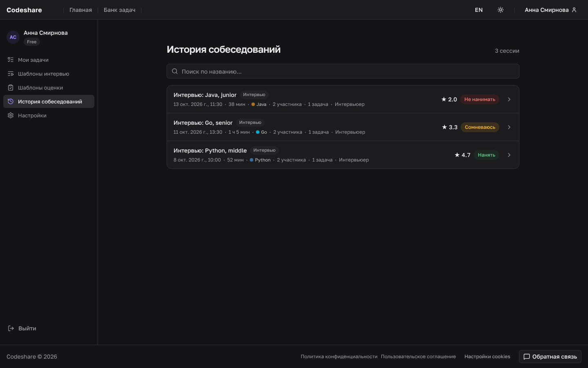Click the История собеседований page heading
588x368 pixels.
223,49
